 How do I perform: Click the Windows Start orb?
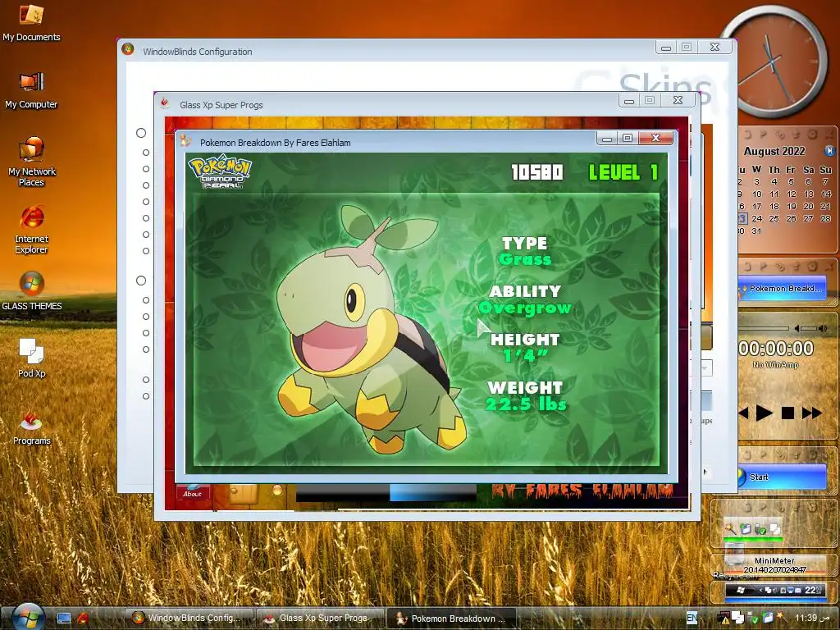click(x=28, y=617)
